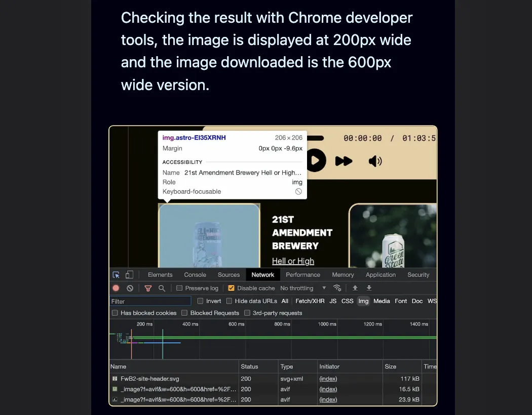Stop recording network log
This screenshot has height=415, width=532.
click(x=116, y=287)
